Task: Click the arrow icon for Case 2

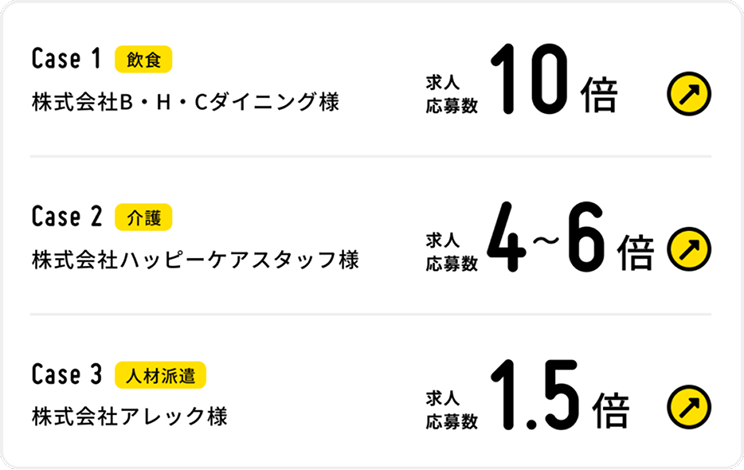Action: pyautogui.click(x=688, y=246)
